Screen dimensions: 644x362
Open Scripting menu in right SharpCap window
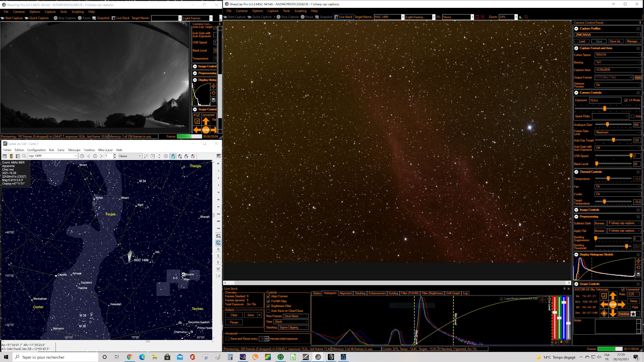(300, 11)
